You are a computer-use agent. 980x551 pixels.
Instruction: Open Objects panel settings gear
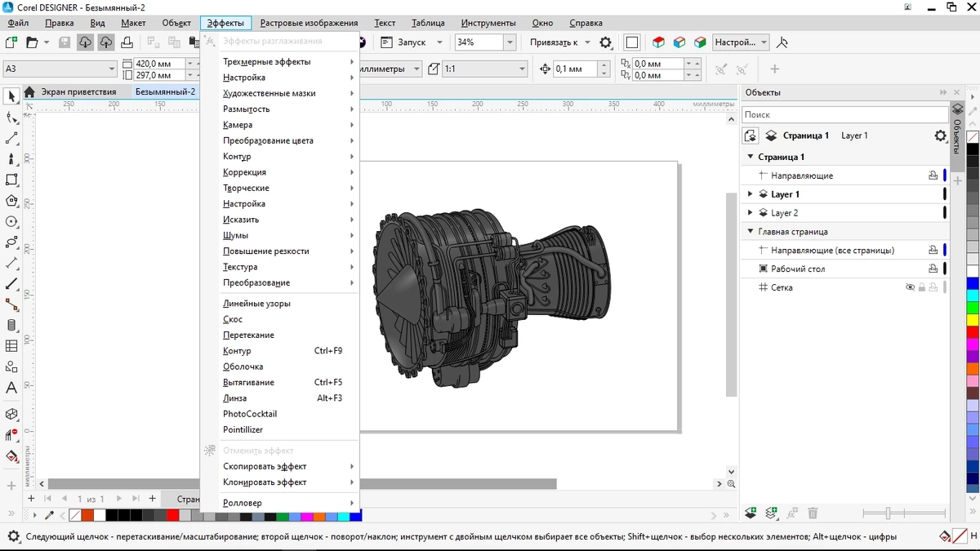tap(940, 136)
